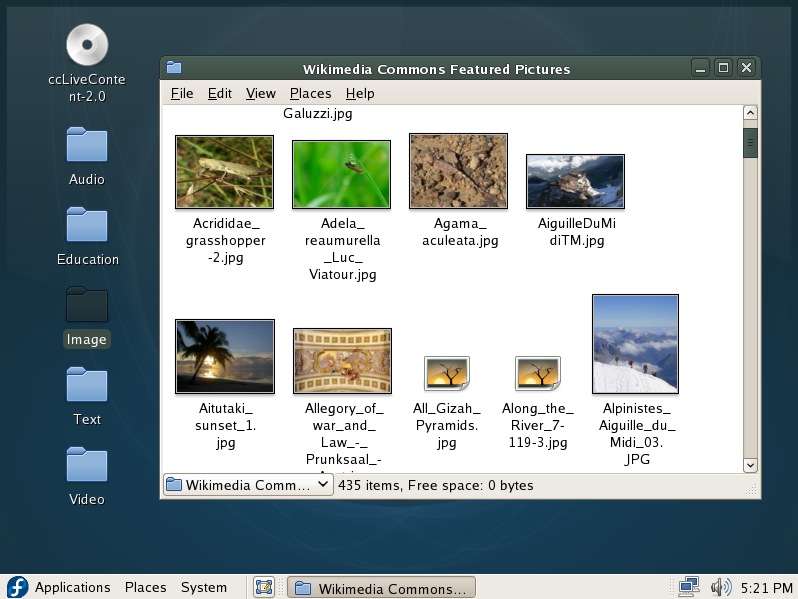
Task: Open the System panel menu
Action: tap(204, 587)
